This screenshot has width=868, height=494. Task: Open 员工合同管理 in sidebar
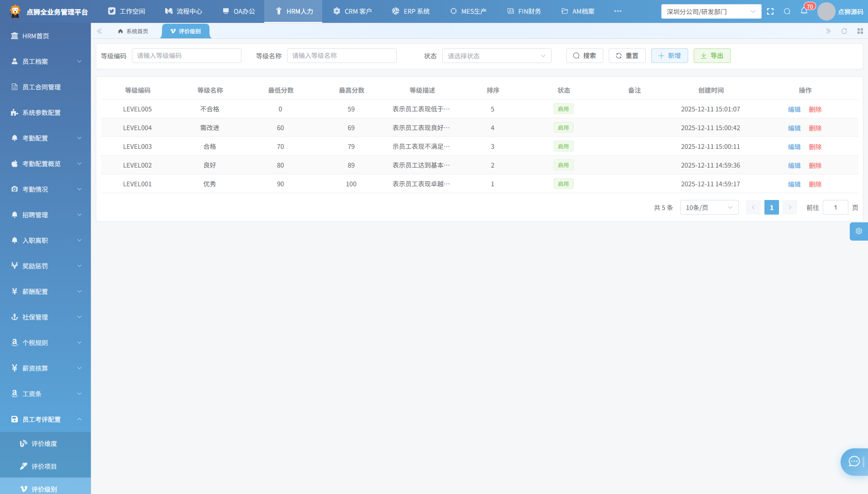[46, 87]
